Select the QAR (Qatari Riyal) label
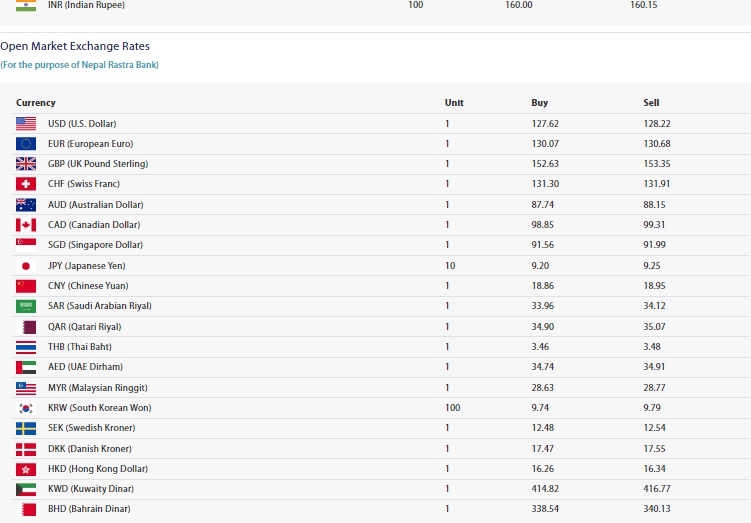 (x=84, y=327)
